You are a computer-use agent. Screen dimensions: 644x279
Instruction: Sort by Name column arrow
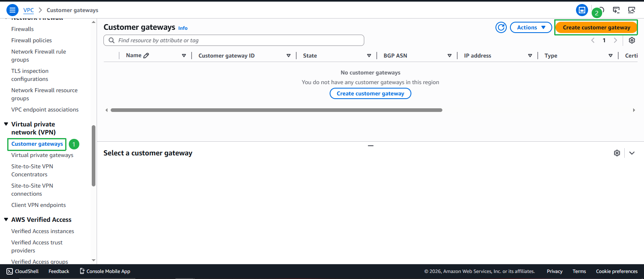(x=184, y=56)
